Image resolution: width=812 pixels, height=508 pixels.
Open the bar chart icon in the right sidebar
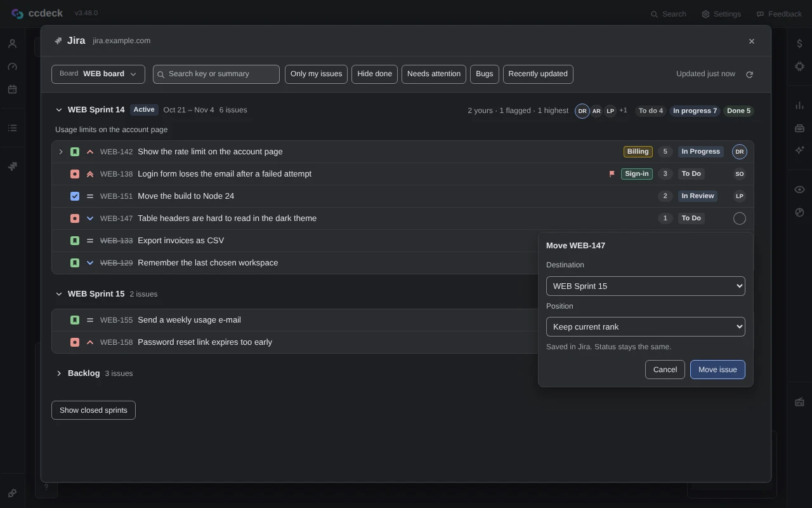[x=799, y=105]
